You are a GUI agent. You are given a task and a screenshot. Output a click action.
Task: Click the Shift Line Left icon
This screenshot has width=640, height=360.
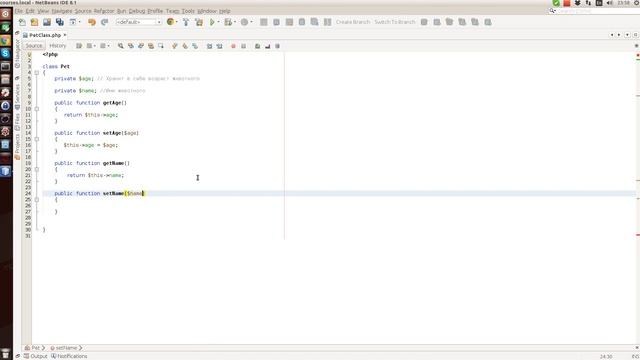tap(209, 46)
